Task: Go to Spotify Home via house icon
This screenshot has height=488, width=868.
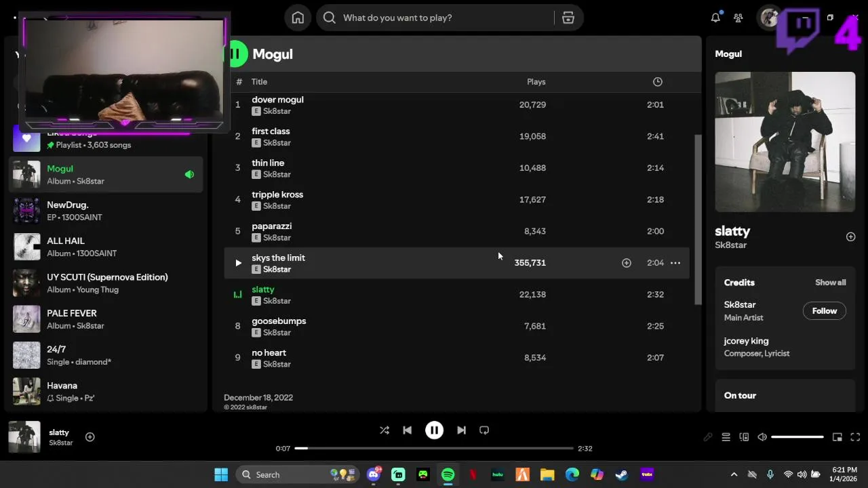Action: 298,18
